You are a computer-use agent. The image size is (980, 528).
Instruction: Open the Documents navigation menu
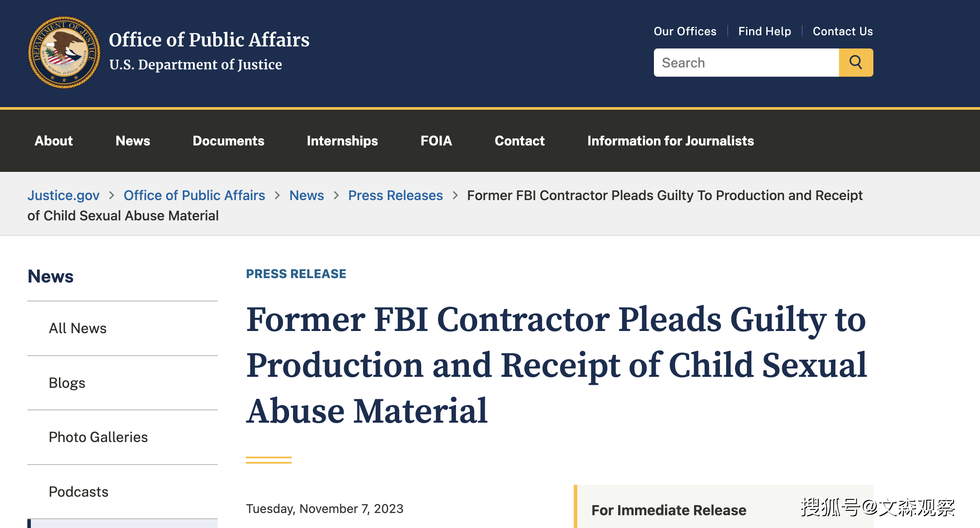(228, 141)
